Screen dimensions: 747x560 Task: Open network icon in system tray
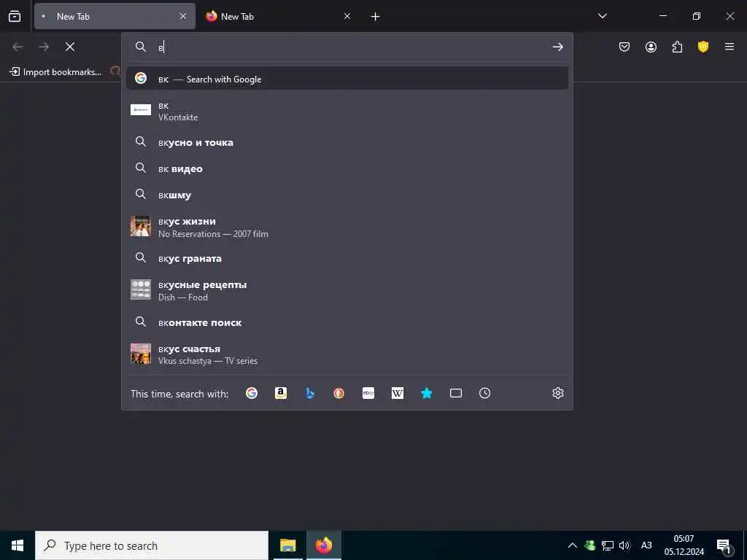point(608,545)
